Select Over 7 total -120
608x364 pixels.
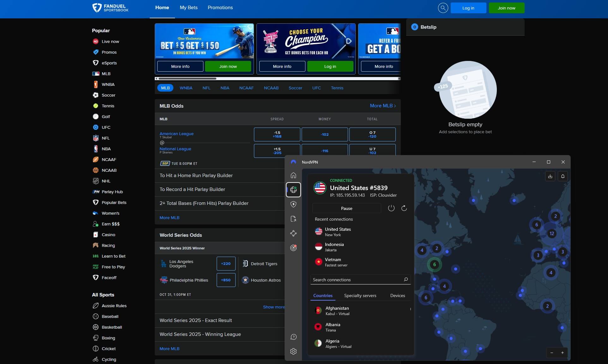(x=372, y=134)
